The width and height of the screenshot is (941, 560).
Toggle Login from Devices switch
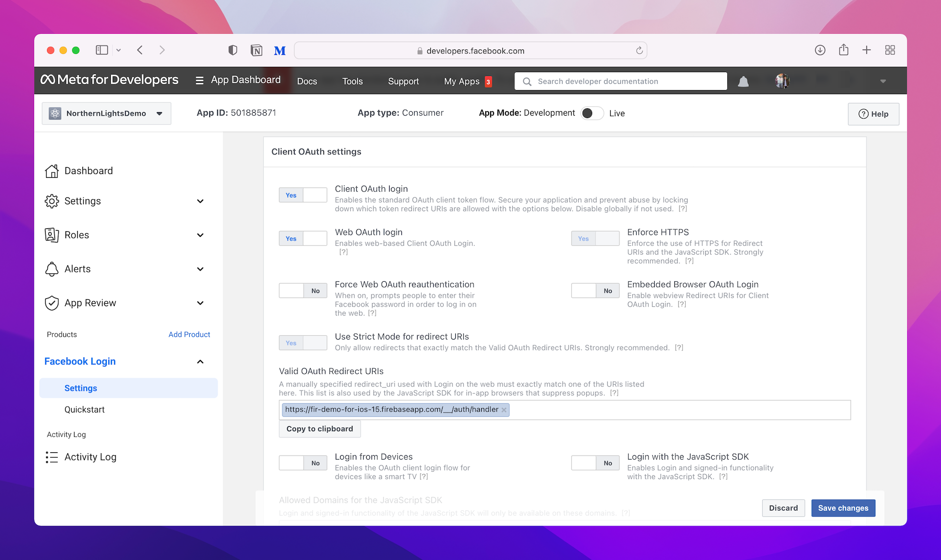click(x=303, y=463)
